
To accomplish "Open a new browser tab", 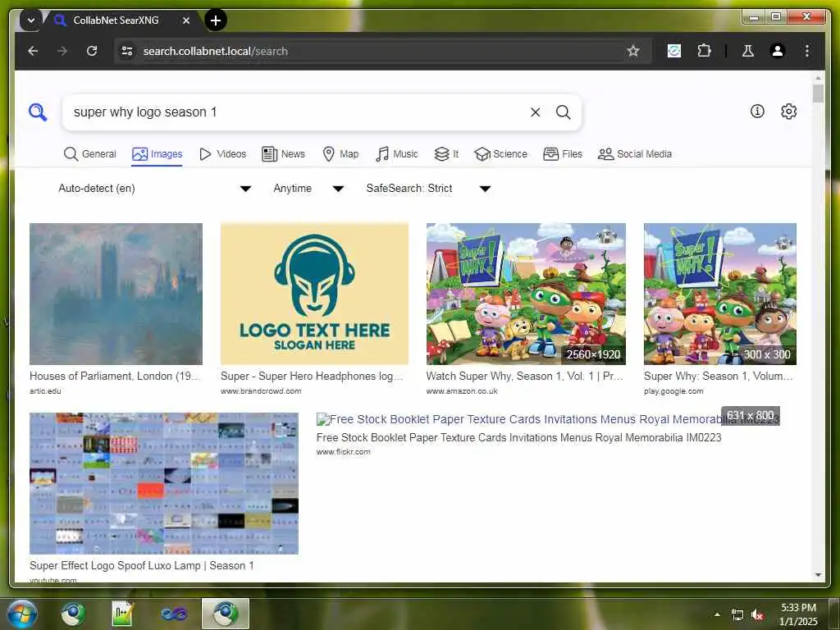I will (x=216, y=21).
